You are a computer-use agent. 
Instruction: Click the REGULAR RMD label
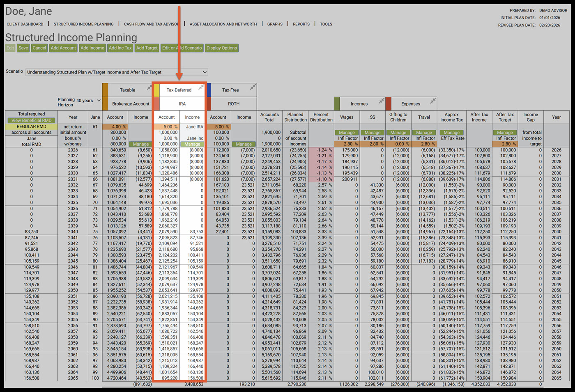pos(32,127)
